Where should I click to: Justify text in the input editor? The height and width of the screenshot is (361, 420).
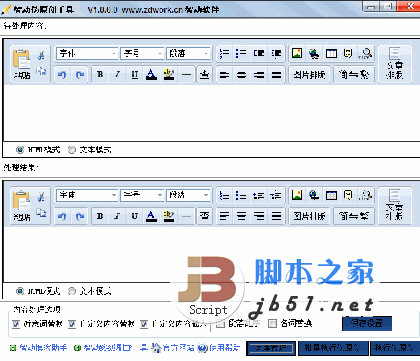click(276, 75)
